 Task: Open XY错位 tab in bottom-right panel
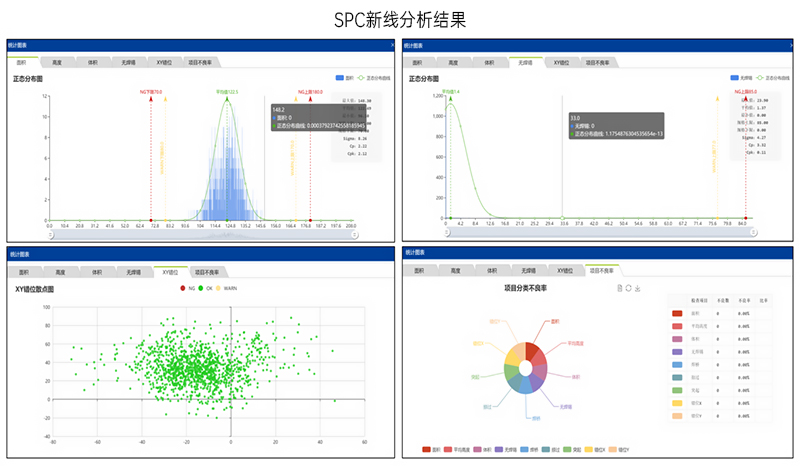tap(562, 270)
